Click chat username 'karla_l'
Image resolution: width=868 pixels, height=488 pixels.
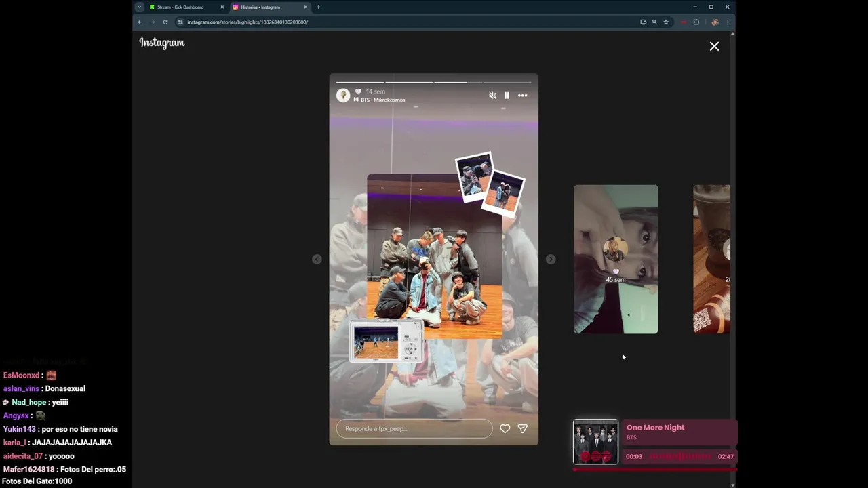coord(14,443)
